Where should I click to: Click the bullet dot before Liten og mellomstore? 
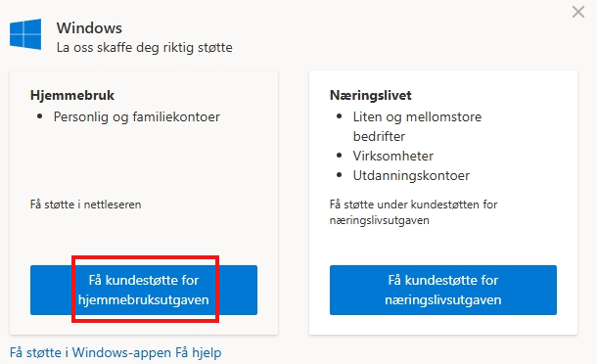340,116
